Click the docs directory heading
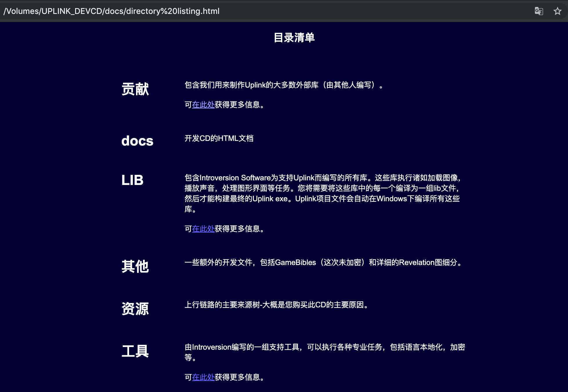Screen dimensions: 568x392 137,141
